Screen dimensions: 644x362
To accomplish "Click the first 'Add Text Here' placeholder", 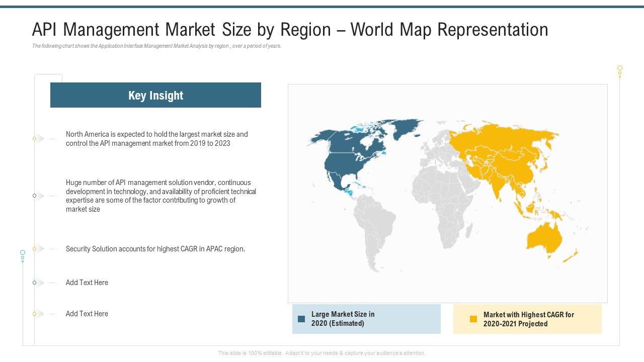I will [87, 283].
